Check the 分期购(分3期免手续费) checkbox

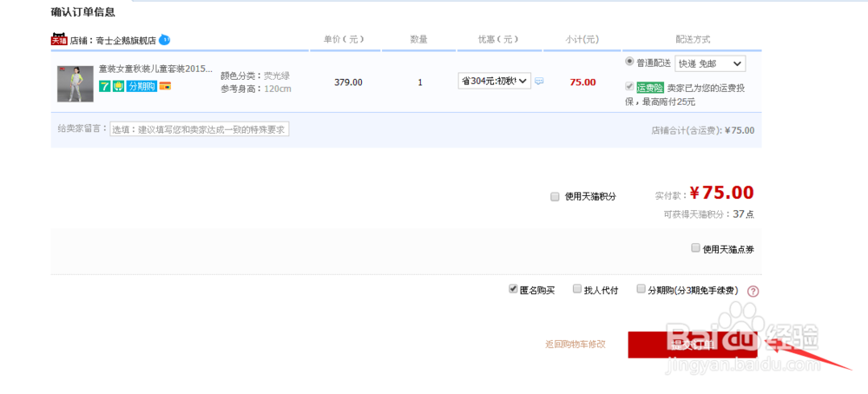click(641, 289)
